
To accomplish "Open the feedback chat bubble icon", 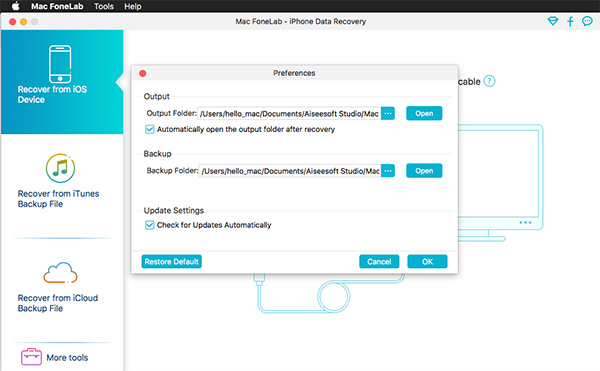I will 587,21.
